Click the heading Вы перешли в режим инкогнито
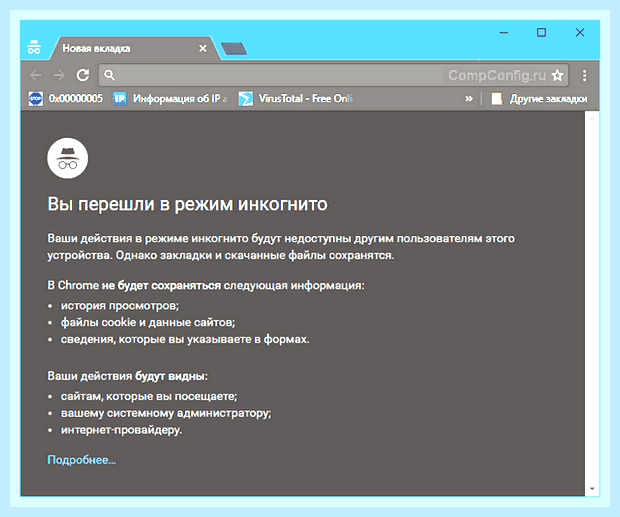This screenshot has height=517, width=620. click(x=187, y=204)
